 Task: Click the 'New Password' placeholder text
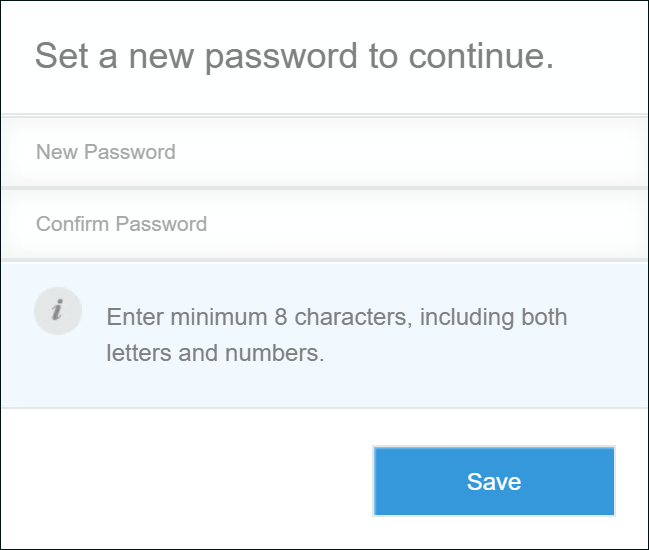(x=106, y=152)
